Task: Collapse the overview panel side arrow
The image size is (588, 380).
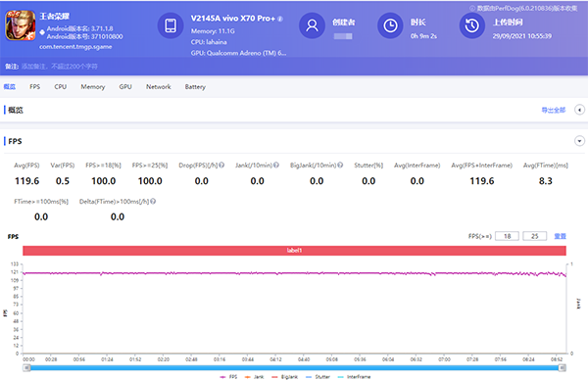Action: click(x=579, y=110)
